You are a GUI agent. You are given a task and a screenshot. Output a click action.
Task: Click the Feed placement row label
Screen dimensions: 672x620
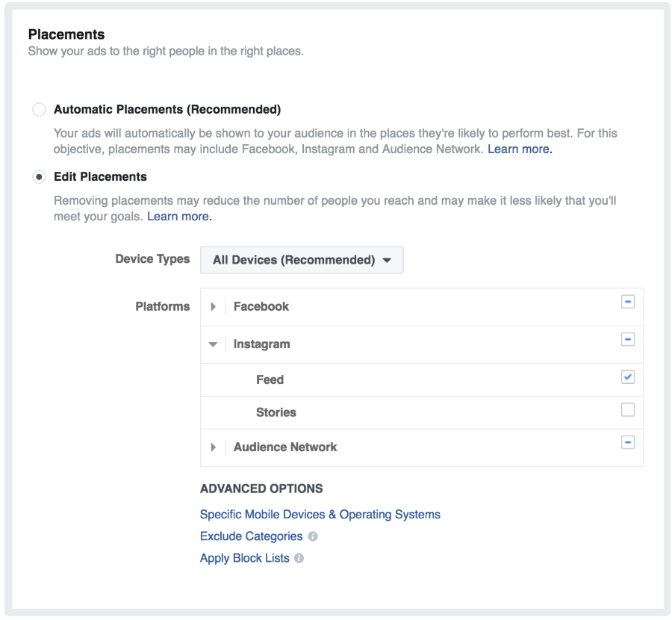pos(270,379)
